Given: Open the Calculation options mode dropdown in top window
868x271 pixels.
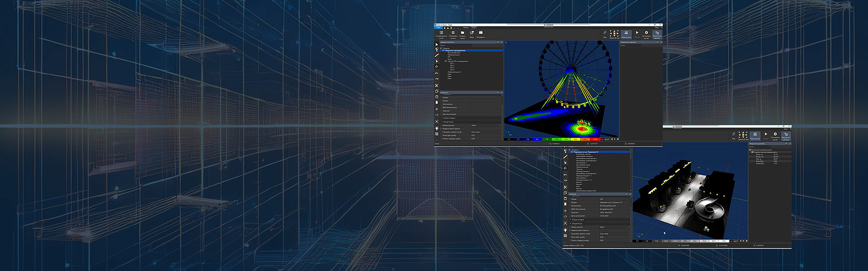Looking at the screenshot, I should click(486, 132).
